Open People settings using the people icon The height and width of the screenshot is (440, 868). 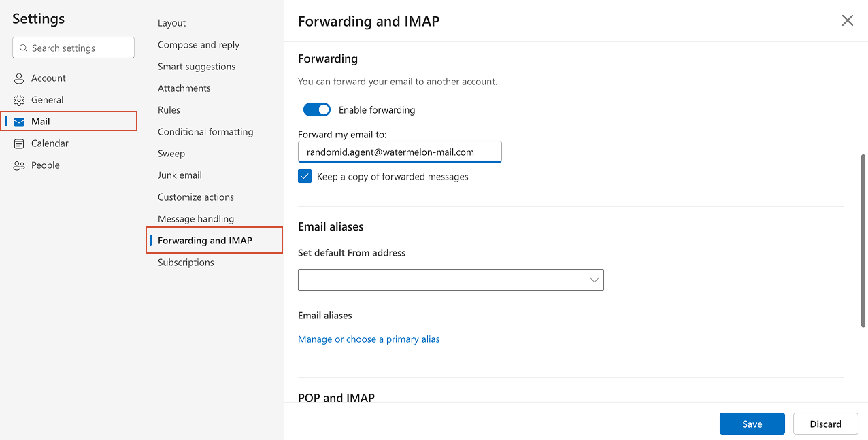[19, 165]
